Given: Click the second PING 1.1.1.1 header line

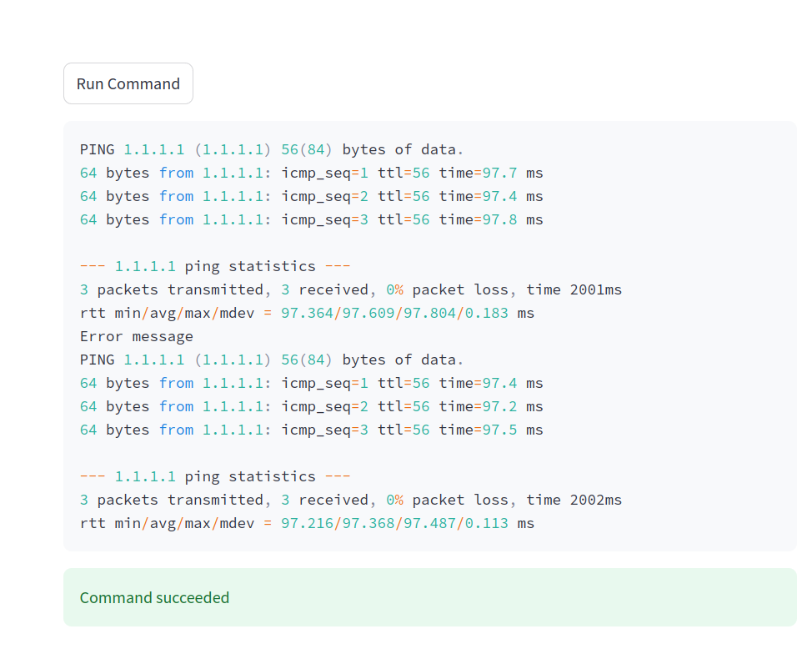Looking at the screenshot, I should click(272, 360).
